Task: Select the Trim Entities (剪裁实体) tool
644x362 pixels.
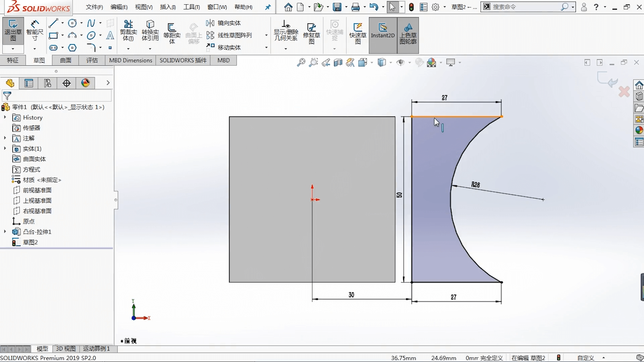Action: click(128, 32)
